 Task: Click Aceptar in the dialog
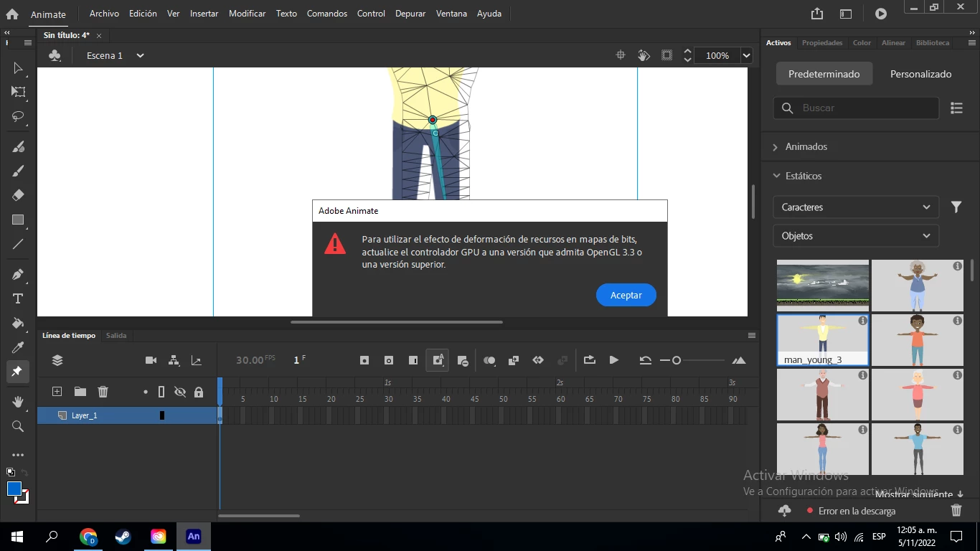[626, 295]
